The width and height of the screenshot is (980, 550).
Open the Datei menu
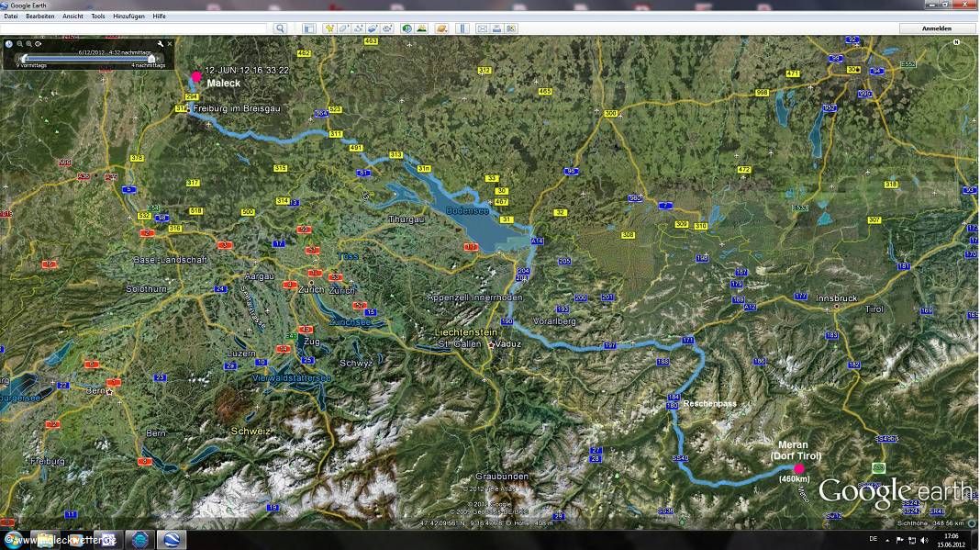(x=11, y=17)
